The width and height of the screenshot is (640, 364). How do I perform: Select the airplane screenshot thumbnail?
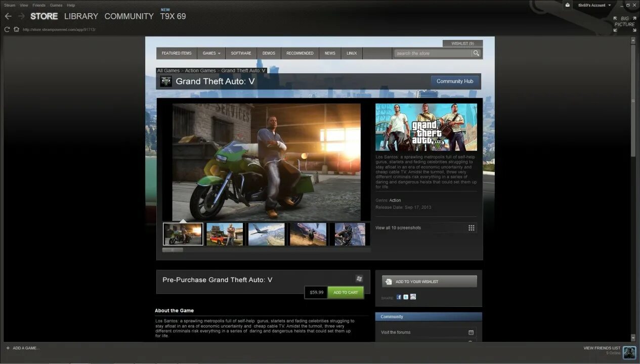pos(267,234)
